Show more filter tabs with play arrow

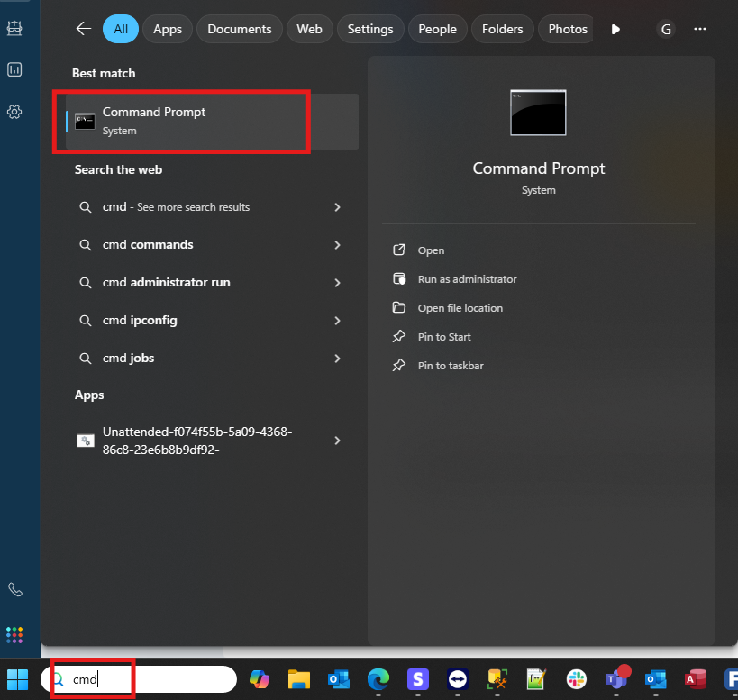pos(615,29)
